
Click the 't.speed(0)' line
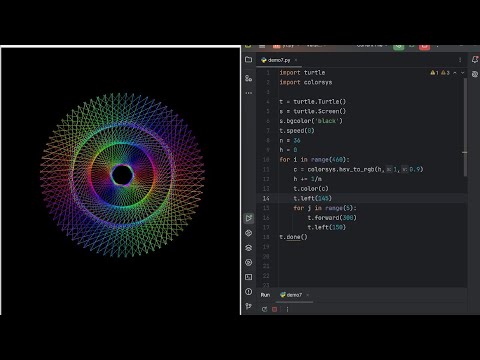coord(297,131)
